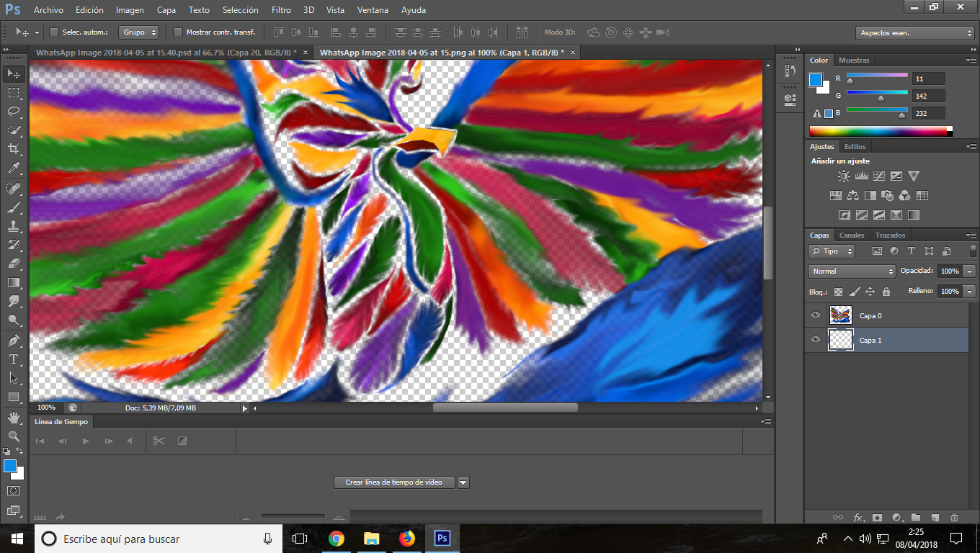This screenshot has width=980, height=553.
Task: Select the Lasso tool
Action: coord(14,112)
